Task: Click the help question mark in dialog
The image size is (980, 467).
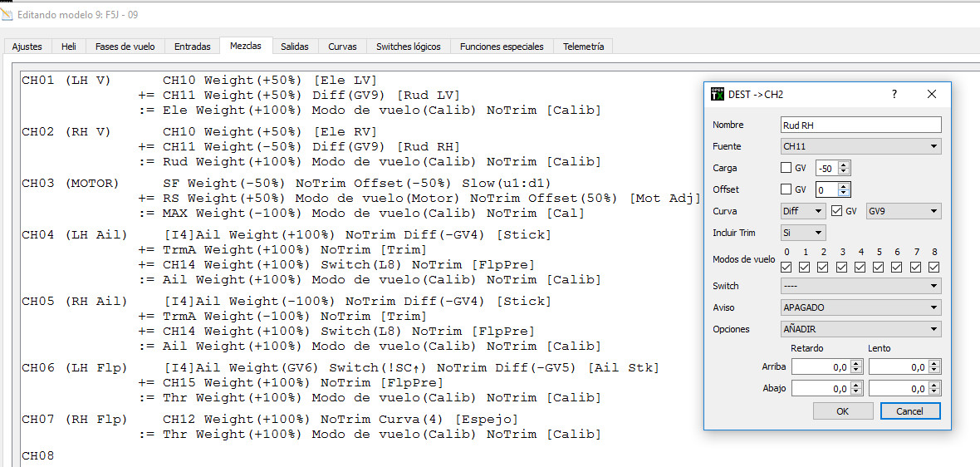Action: [894, 94]
